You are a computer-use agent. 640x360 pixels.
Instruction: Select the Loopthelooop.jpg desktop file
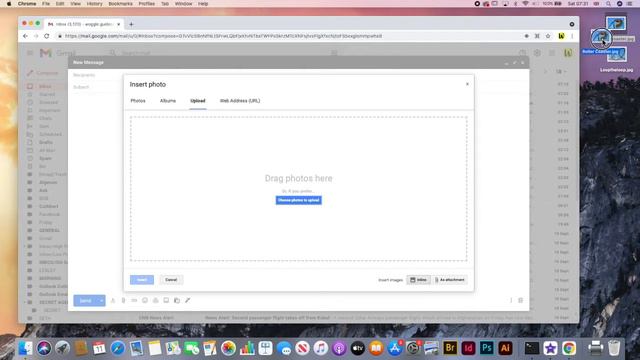[x=616, y=60]
